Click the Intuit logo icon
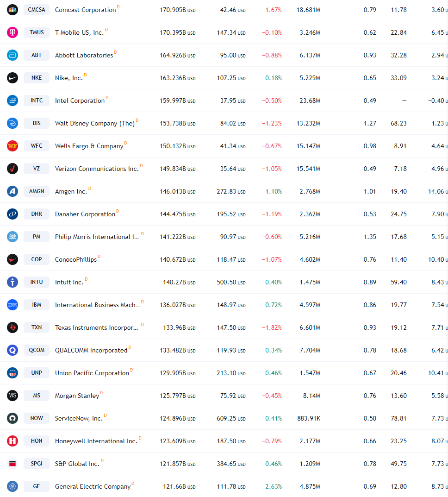 12,282
